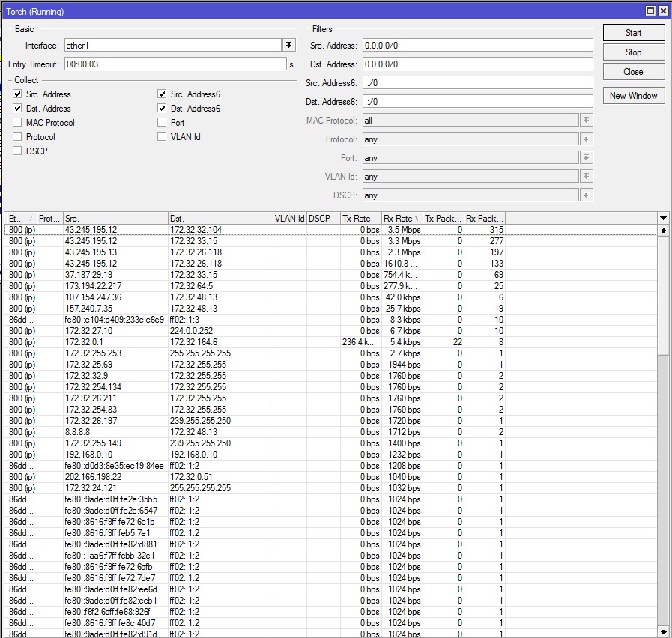Click the Entry Timeout field
The width and height of the screenshot is (672, 638).
point(175,64)
